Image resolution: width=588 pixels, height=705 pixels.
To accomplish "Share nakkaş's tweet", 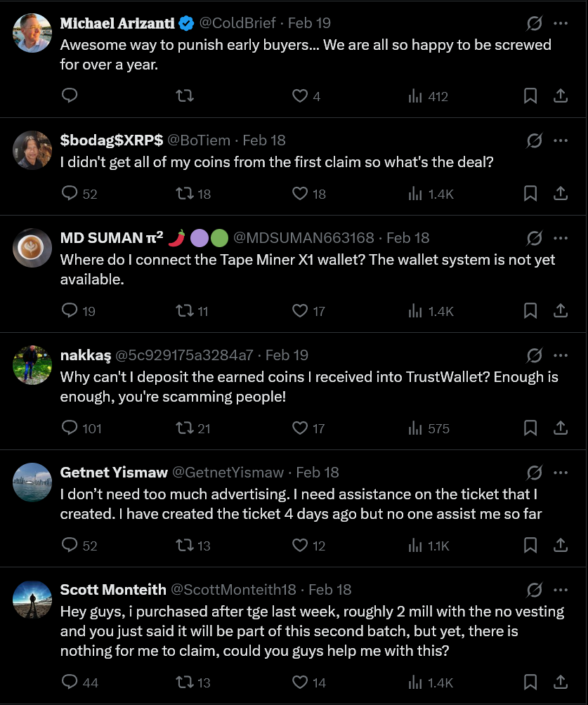I will (x=561, y=428).
